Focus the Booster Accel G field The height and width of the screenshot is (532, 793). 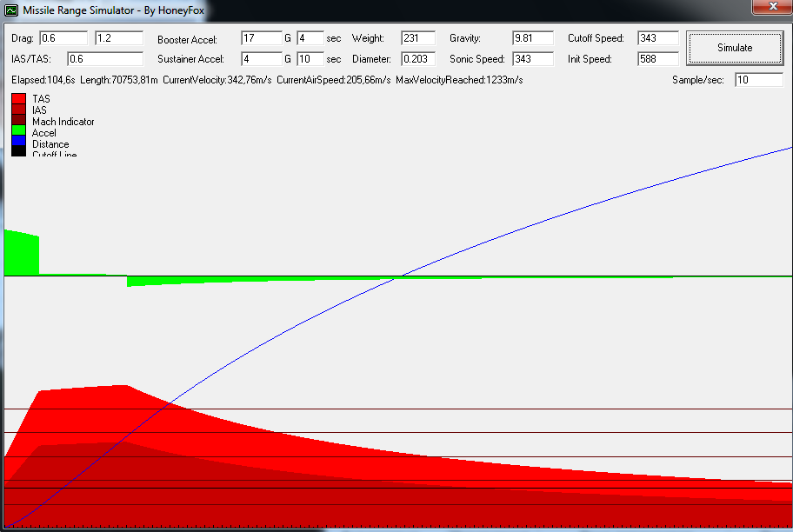coord(262,38)
